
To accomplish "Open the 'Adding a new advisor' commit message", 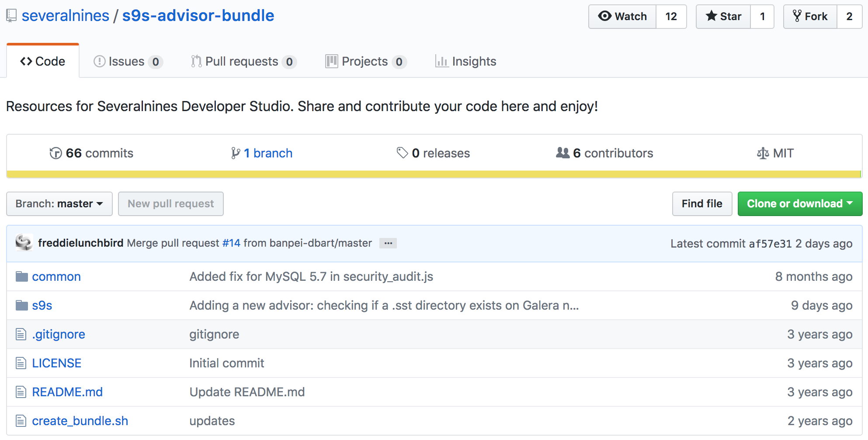I will [384, 305].
